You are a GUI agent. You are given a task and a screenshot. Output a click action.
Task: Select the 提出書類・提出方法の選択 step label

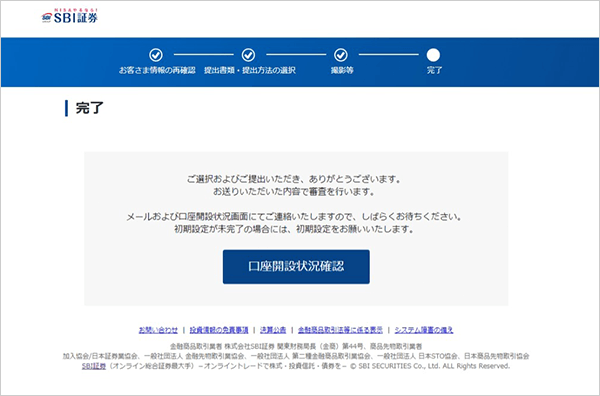pos(249,70)
